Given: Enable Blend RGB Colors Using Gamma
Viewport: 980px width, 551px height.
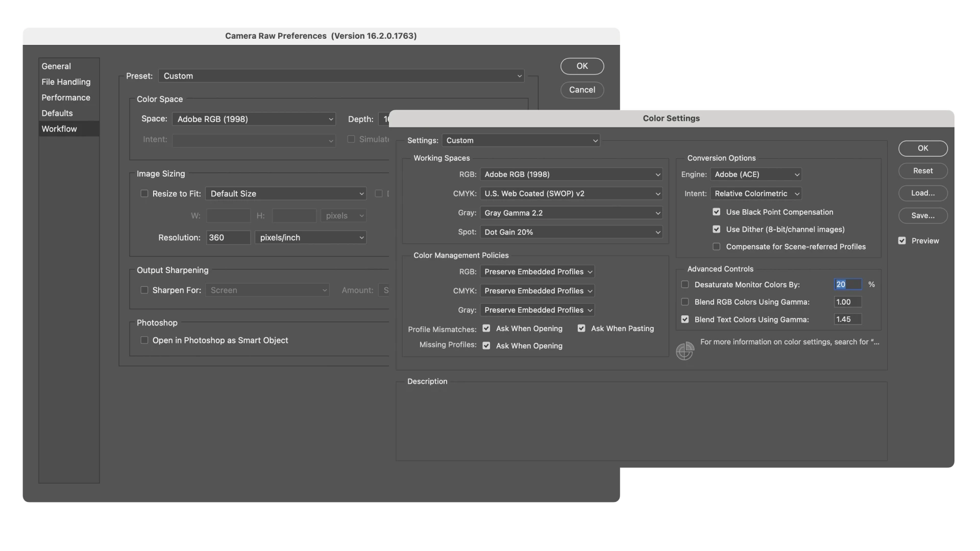Looking at the screenshot, I should pos(685,302).
